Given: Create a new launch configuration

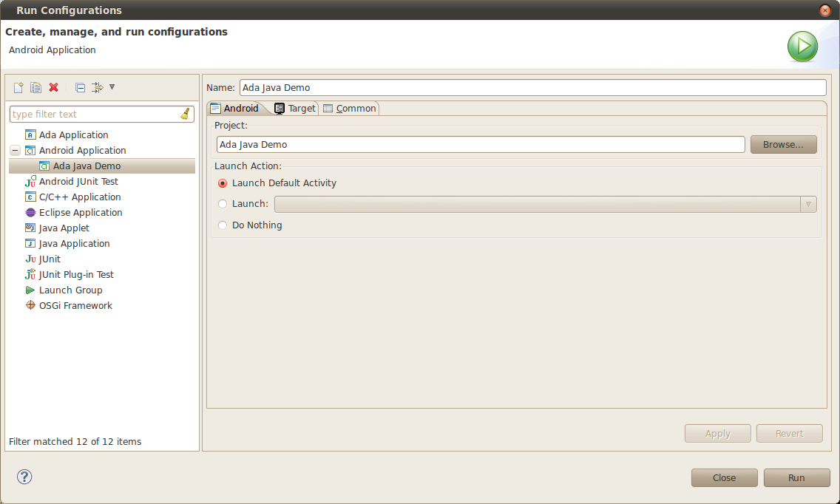Looking at the screenshot, I should coord(18,87).
